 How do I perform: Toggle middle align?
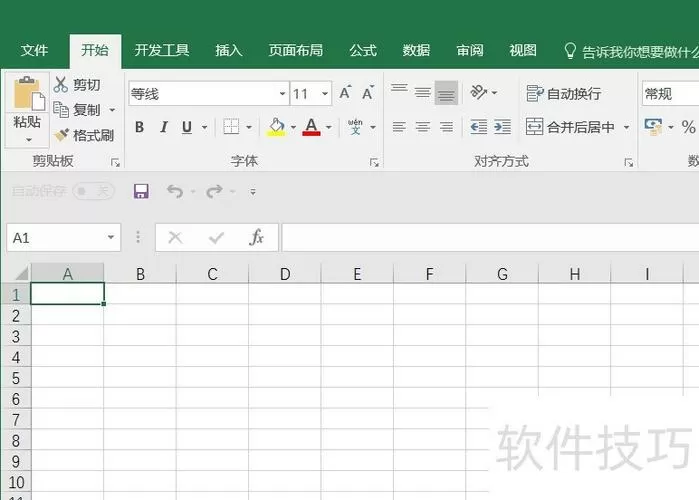point(422,92)
